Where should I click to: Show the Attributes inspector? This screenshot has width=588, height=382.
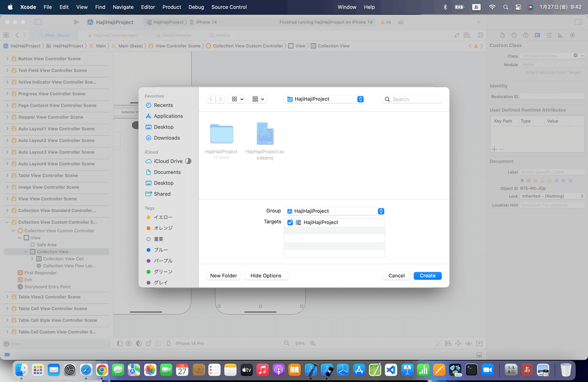[549, 35]
